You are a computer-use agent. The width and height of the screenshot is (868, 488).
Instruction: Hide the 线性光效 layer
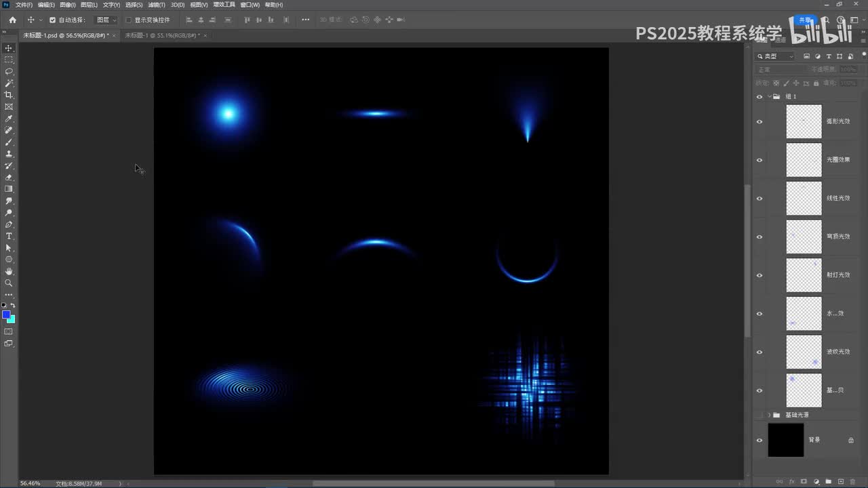pos(759,199)
